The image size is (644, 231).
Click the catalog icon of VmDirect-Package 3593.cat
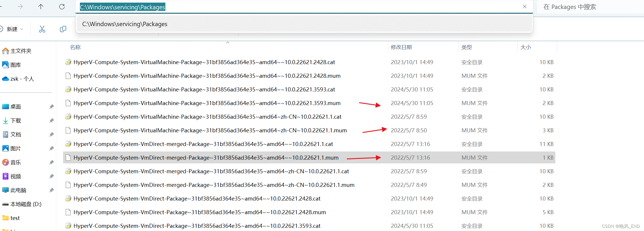click(x=68, y=225)
